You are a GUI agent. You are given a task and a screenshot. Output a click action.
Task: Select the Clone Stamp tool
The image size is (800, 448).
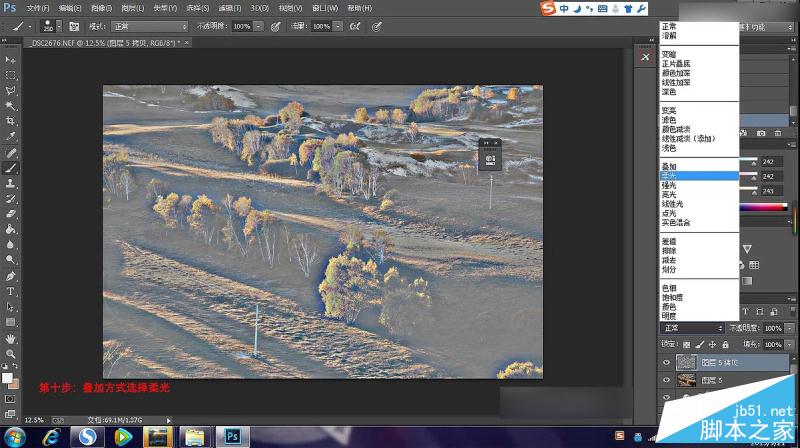[10, 183]
